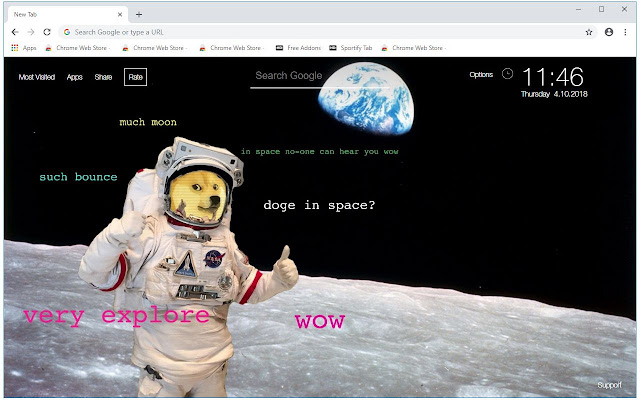Bookmark this page with the star icon

pyautogui.click(x=589, y=32)
